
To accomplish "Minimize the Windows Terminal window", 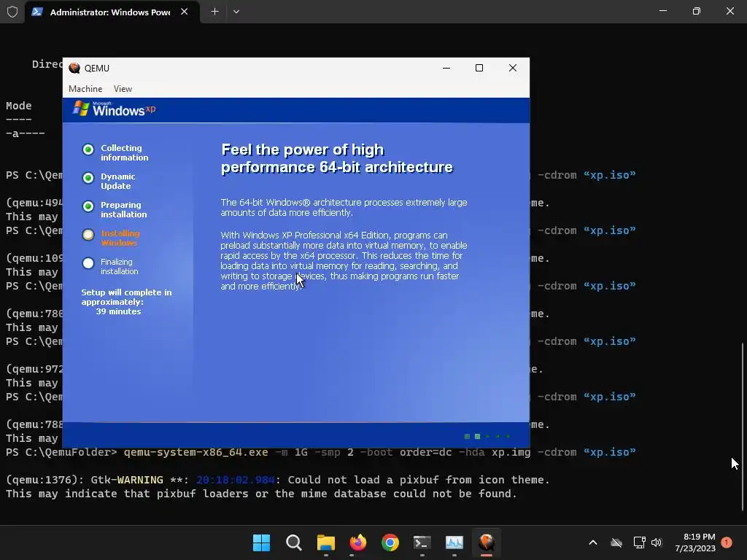I will [x=663, y=11].
